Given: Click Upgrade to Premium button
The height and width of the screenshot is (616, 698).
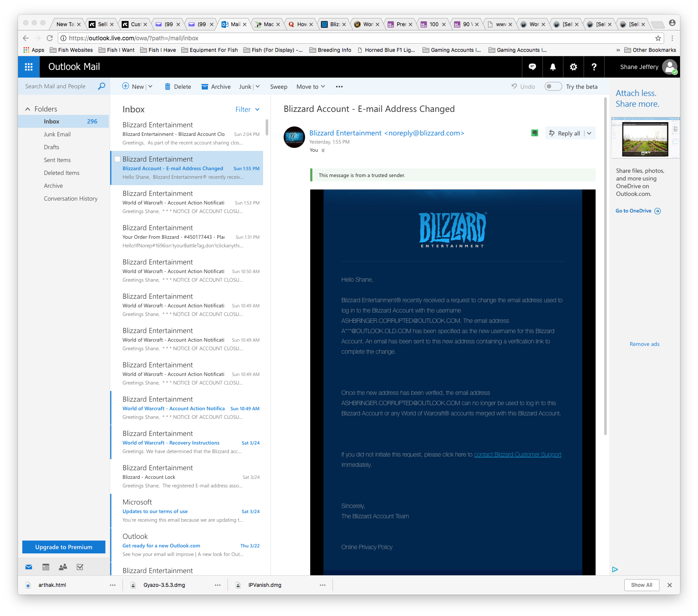Looking at the screenshot, I should pyautogui.click(x=64, y=547).
